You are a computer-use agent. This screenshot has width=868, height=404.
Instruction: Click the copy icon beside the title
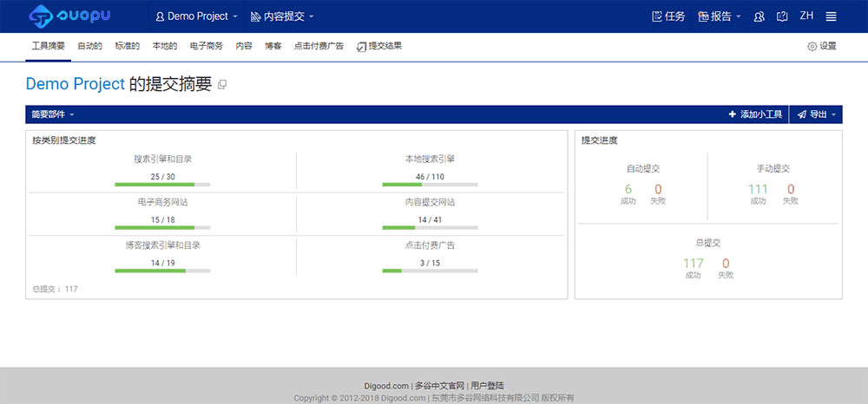tap(222, 85)
